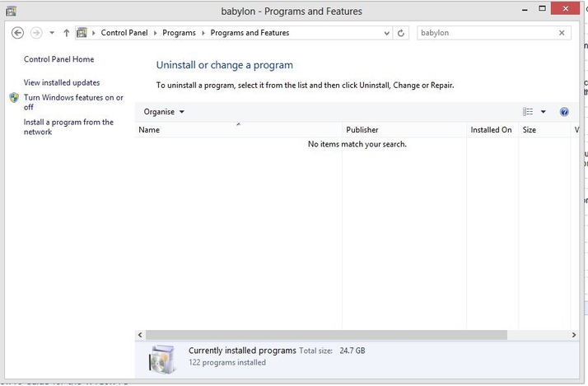Open Control Panel Home

[x=58, y=59]
